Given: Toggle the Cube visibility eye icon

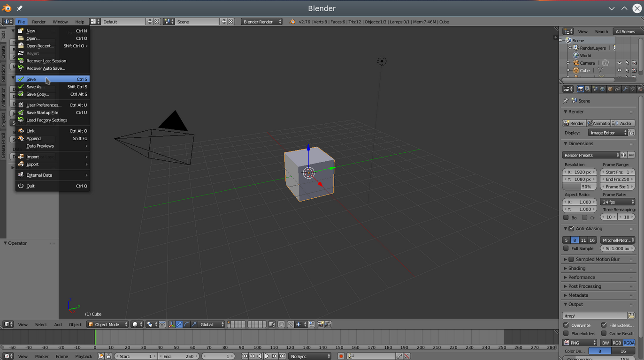Looking at the screenshot, I should [x=619, y=70].
